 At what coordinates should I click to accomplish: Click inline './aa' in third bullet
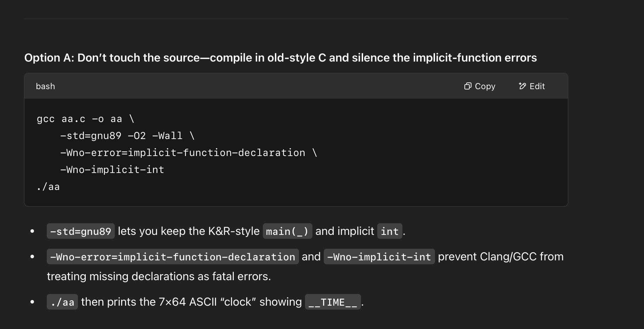(x=62, y=302)
